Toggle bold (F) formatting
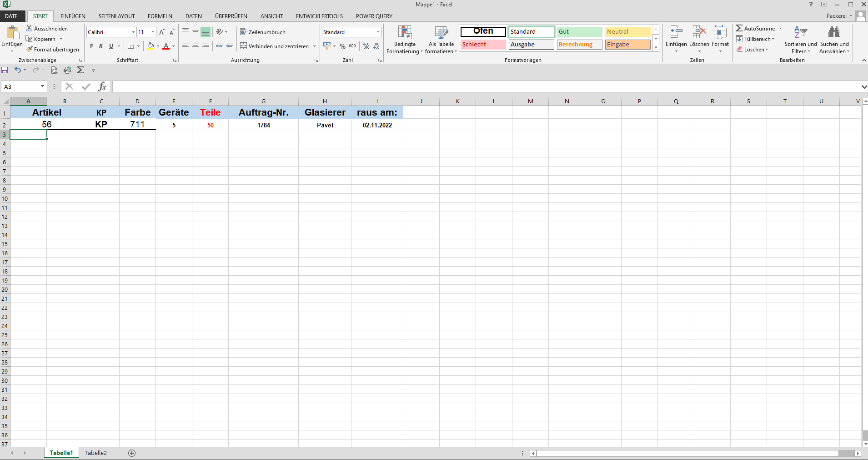Image resolution: width=868 pixels, height=460 pixels. [x=91, y=46]
